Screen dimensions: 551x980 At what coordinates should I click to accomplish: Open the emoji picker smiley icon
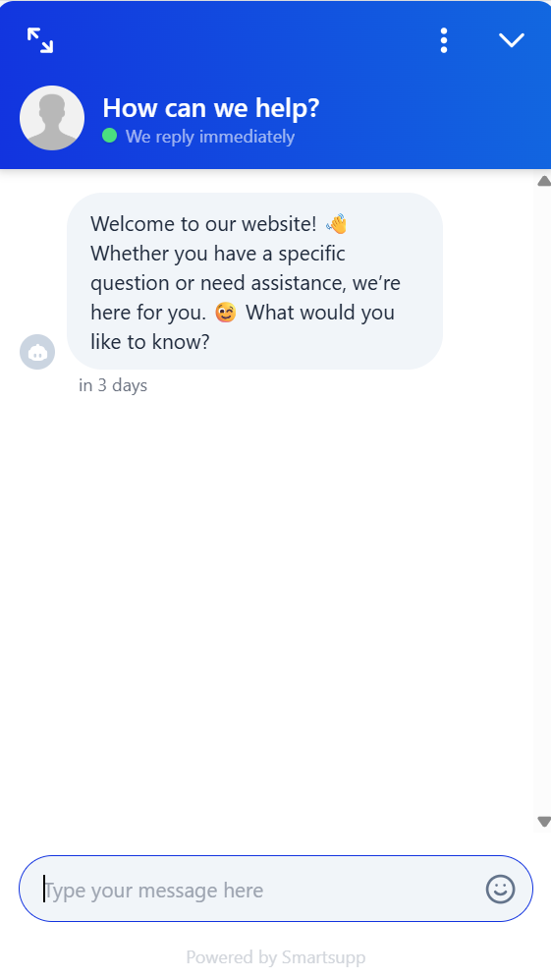pyautogui.click(x=500, y=889)
